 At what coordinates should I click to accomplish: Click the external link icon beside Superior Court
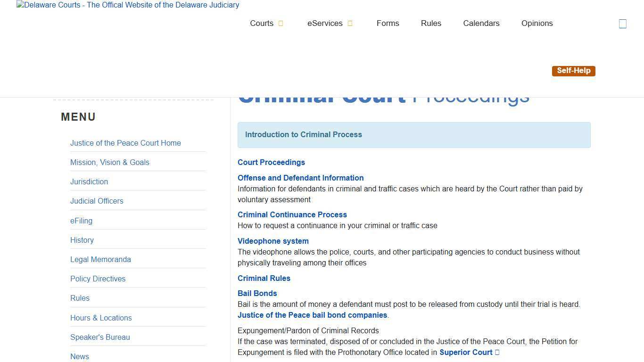[x=497, y=352]
